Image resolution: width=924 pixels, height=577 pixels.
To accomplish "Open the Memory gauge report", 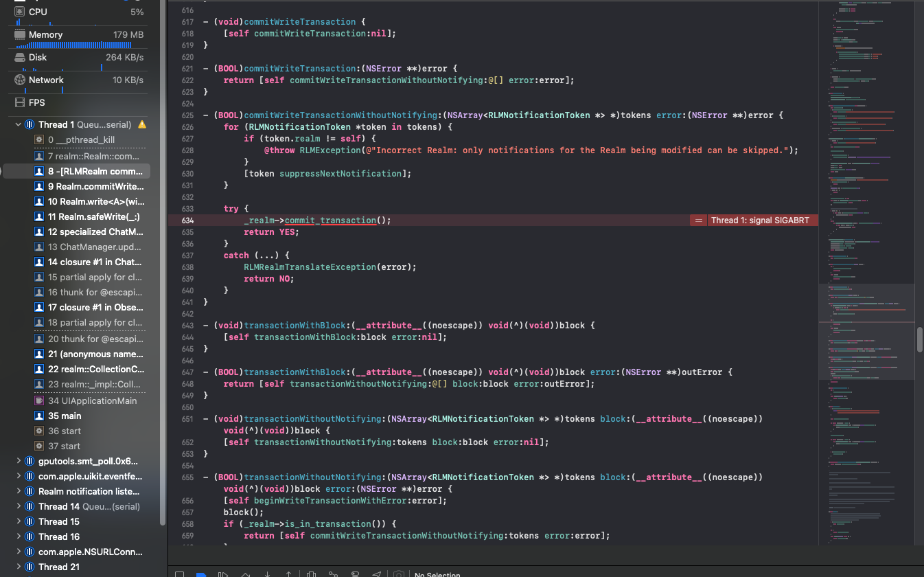I will 79,38.
